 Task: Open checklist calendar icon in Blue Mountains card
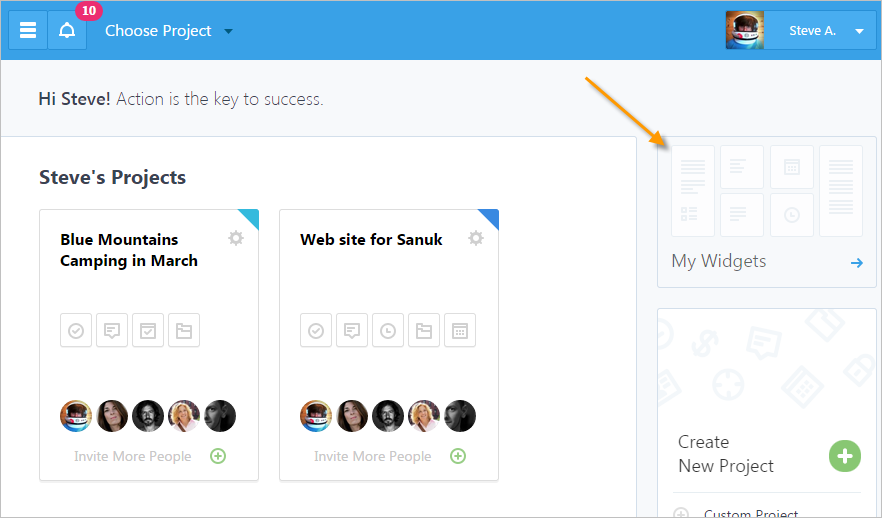click(x=148, y=330)
